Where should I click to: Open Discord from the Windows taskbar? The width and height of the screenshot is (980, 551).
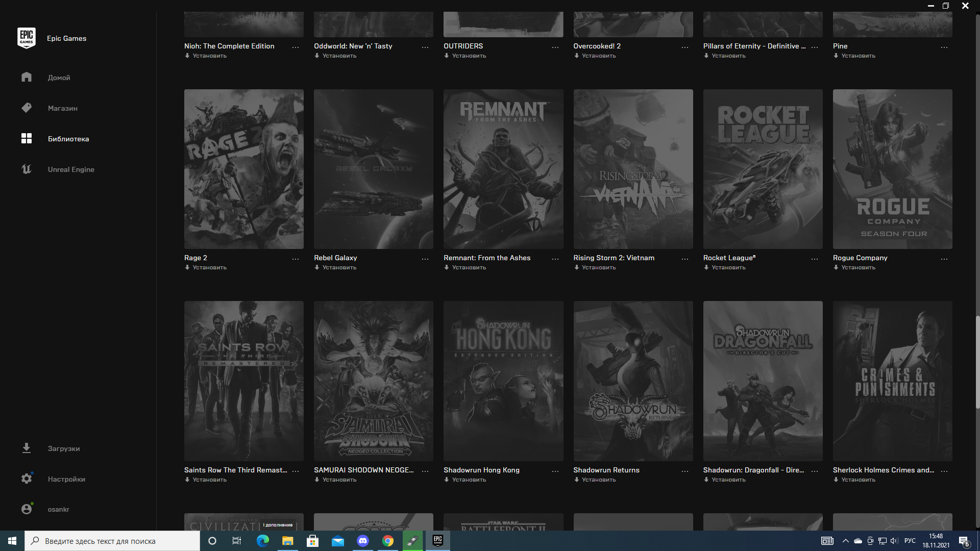363,541
